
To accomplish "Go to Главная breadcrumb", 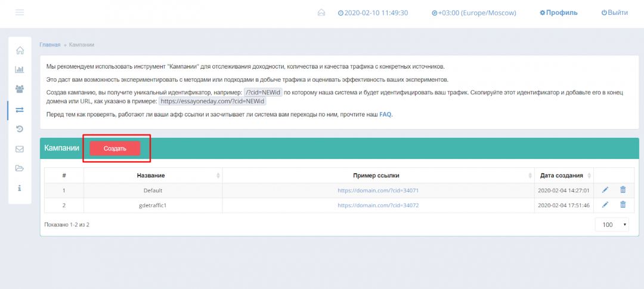I will tap(49, 44).
